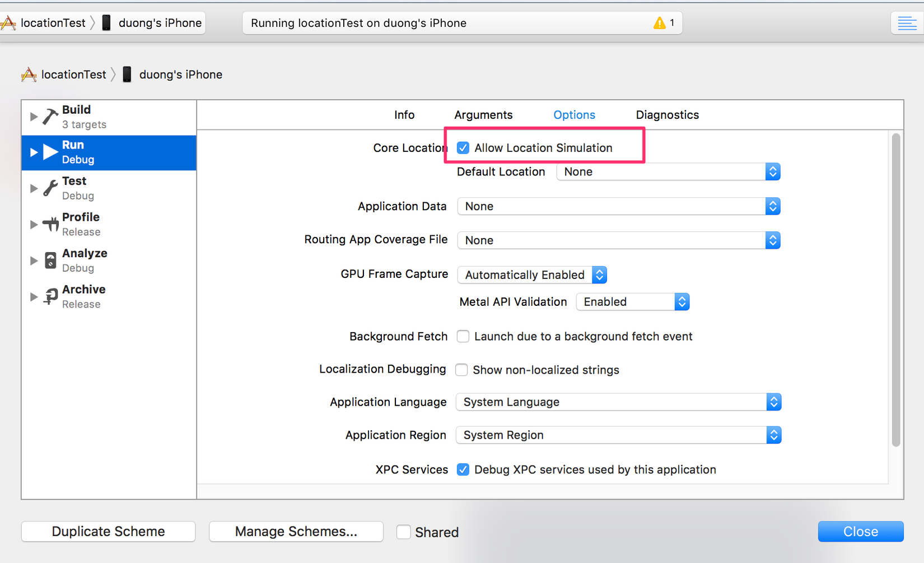The width and height of the screenshot is (924, 563).
Task: Enable launch due to background fetch event
Action: 463,336
